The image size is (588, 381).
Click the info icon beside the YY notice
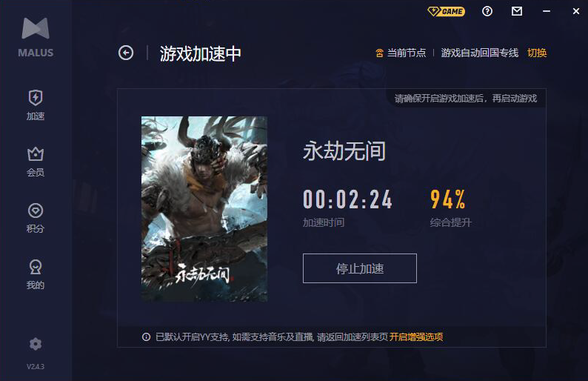coord(146,337)
